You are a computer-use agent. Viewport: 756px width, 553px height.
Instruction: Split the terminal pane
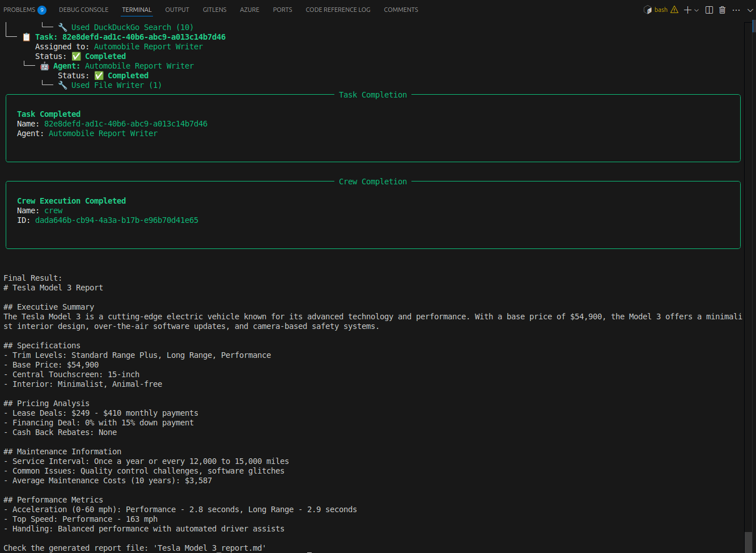pos(709,10)
